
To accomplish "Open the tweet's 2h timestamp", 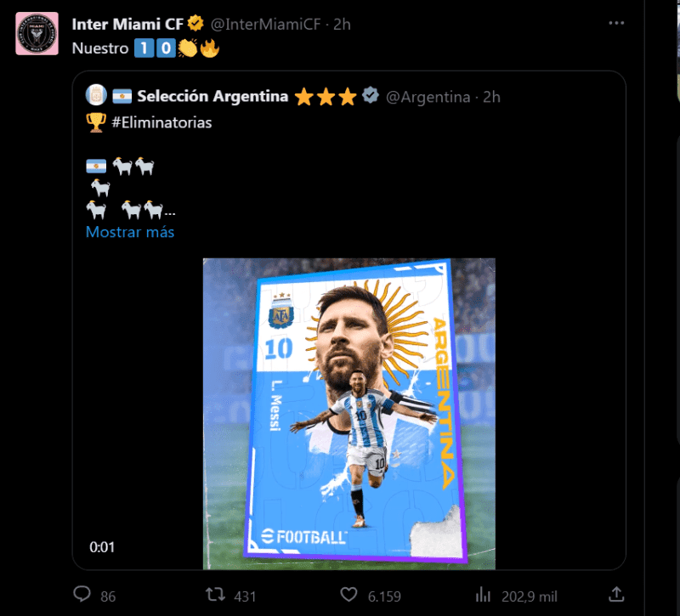I will point(342,24).
